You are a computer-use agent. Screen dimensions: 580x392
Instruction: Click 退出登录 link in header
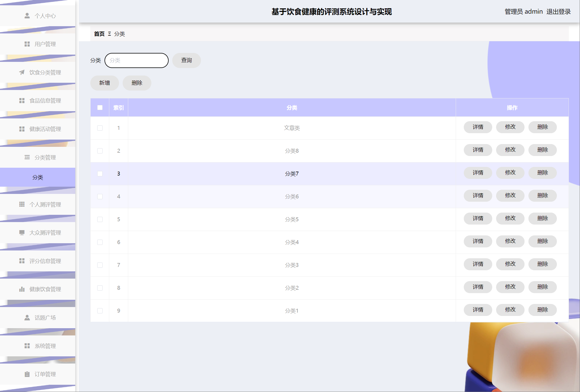click(x=558, y=12)
